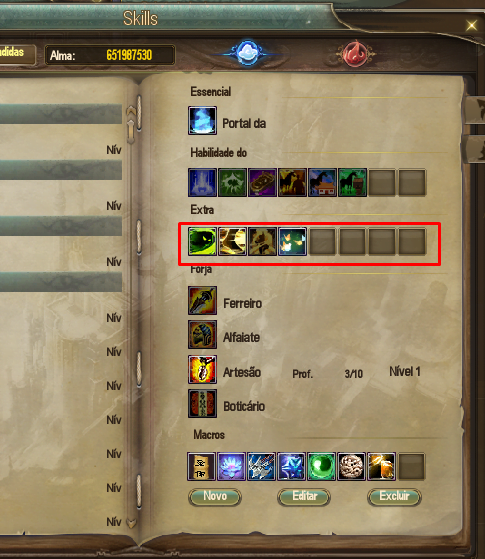Click the empty last macro slot
The height and width of the screenshot is (559, 485).
pos(411,466)
